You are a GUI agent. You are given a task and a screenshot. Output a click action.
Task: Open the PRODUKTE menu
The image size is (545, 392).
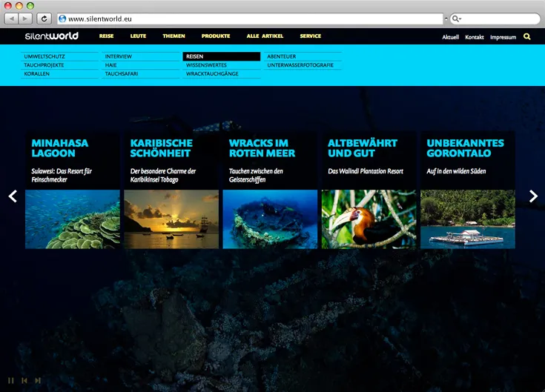point(216,36)
